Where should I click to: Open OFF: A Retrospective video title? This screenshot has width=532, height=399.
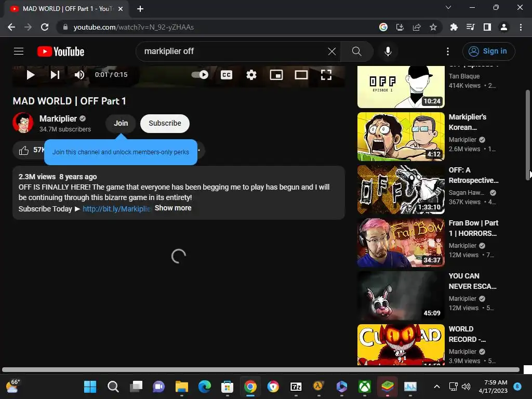[x=473, y=175]
